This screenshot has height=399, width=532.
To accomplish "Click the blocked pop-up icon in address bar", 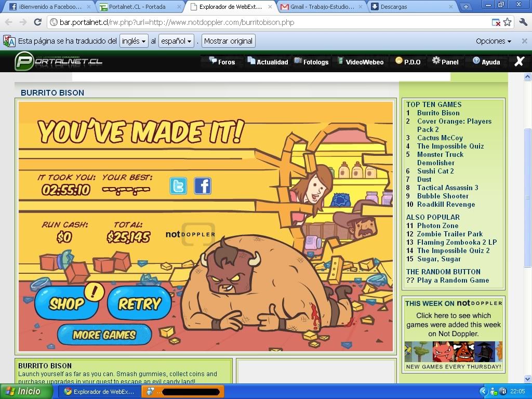I will coord(496,23).
